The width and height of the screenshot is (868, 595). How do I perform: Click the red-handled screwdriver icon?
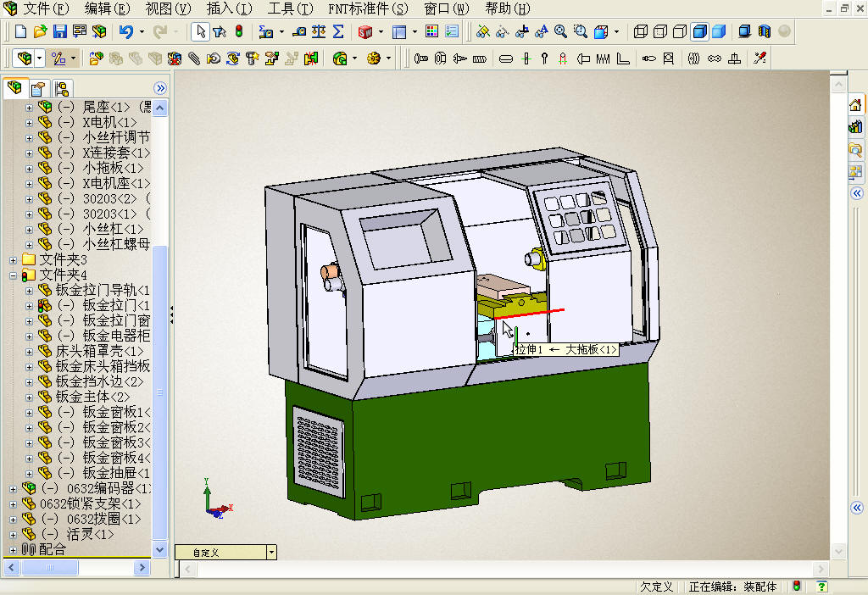point(760,58)
